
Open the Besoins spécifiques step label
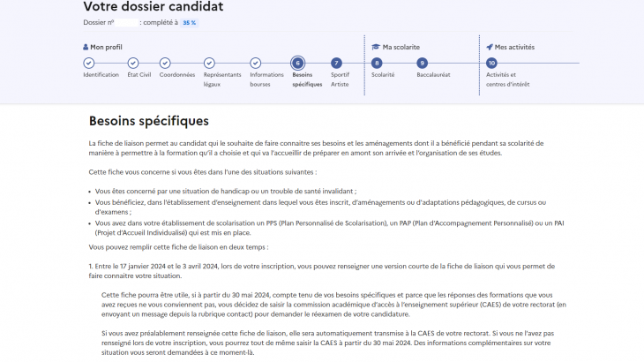pyautogui.click(x=308, y=79)
